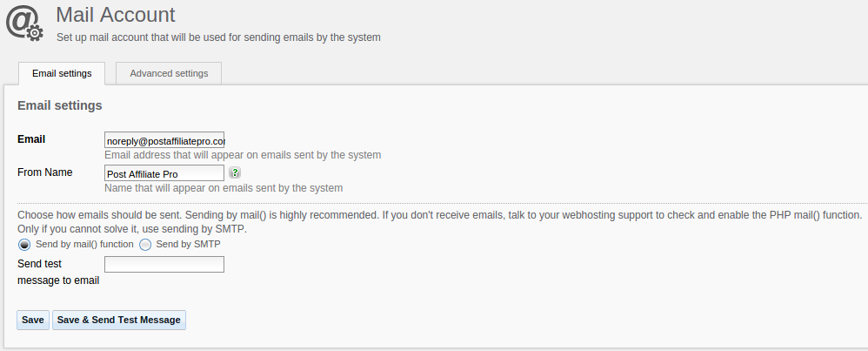Click the 'Choose how emails should be sent' paragraph
This screenshot has width=868, height=351.
440,222
